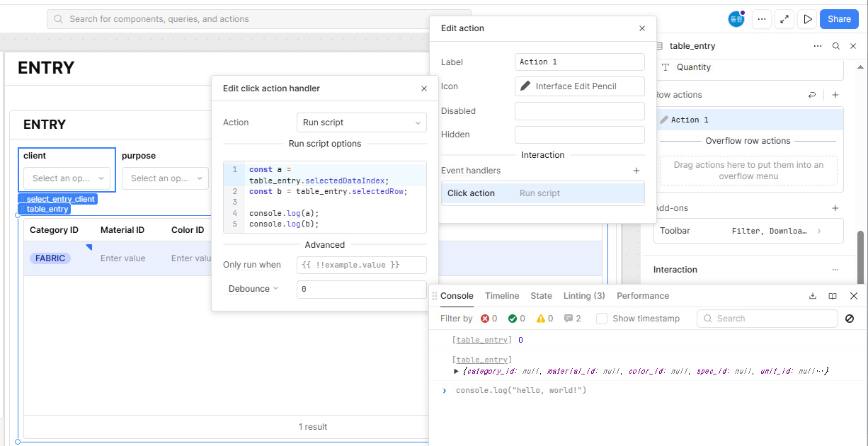Click the Only run when input field
Screen dimensions: 868x446
click(x=362, y=265)
